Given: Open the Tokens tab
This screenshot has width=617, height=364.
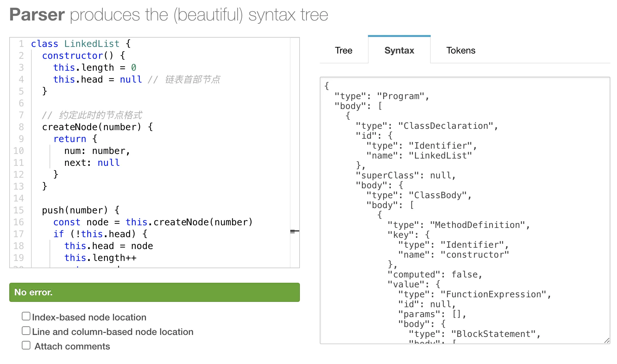Looking at the screenshot, I should 461,50.
